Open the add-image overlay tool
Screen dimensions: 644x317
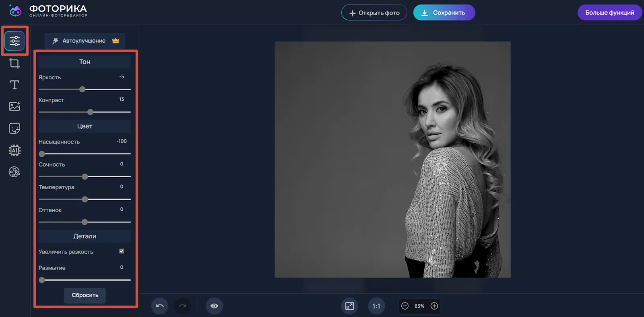pos(14,106)
